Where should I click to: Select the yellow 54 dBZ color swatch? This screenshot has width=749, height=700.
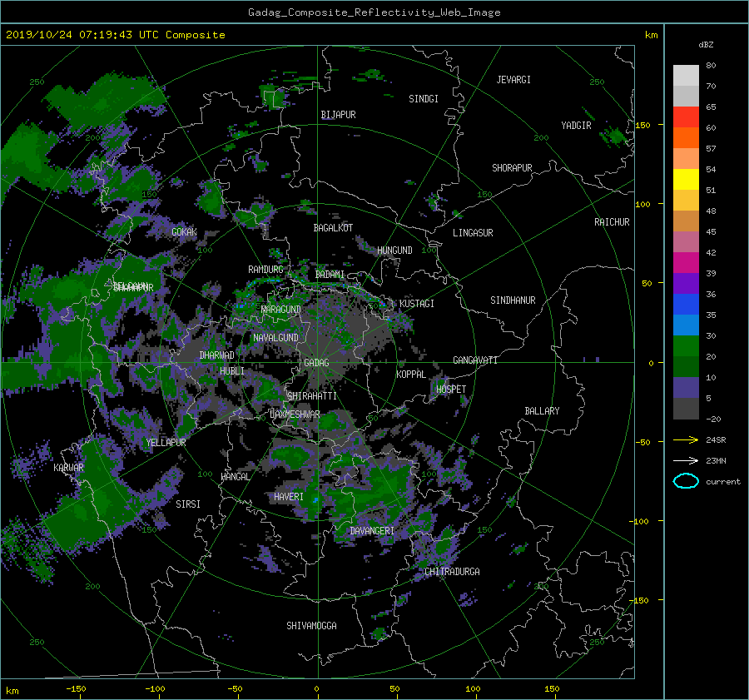(x=686, y=179)
